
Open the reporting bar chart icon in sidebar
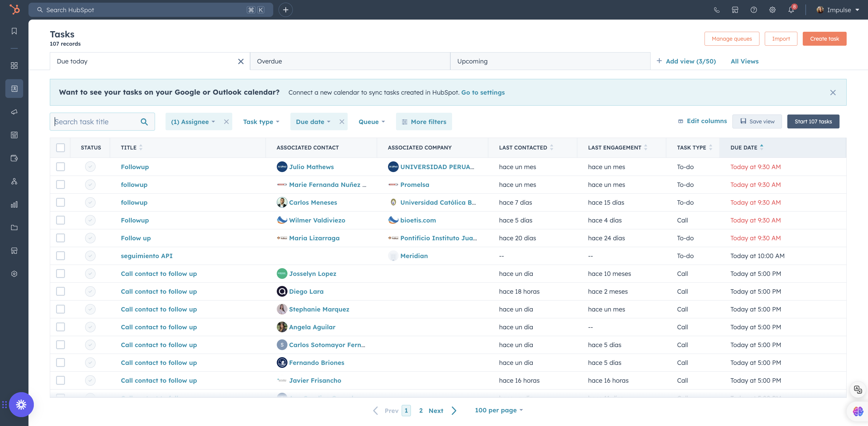(14, 204)
